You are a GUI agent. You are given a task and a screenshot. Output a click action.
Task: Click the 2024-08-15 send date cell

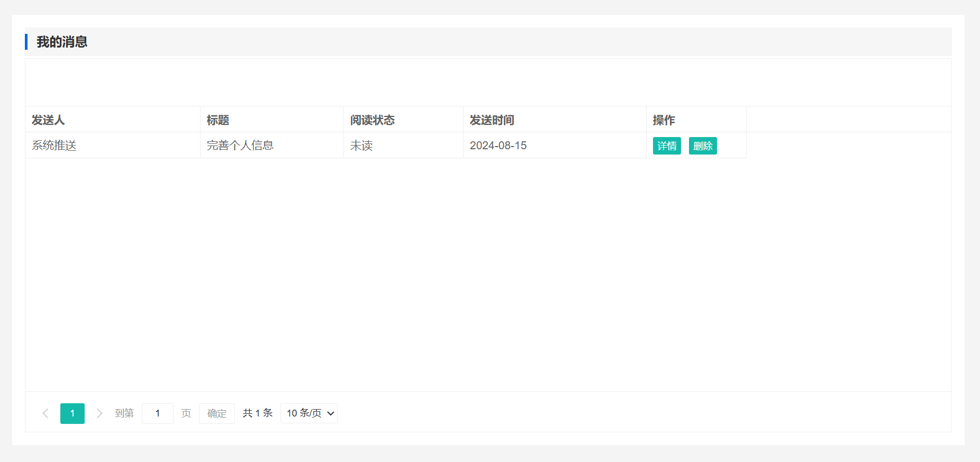[498, 146]
